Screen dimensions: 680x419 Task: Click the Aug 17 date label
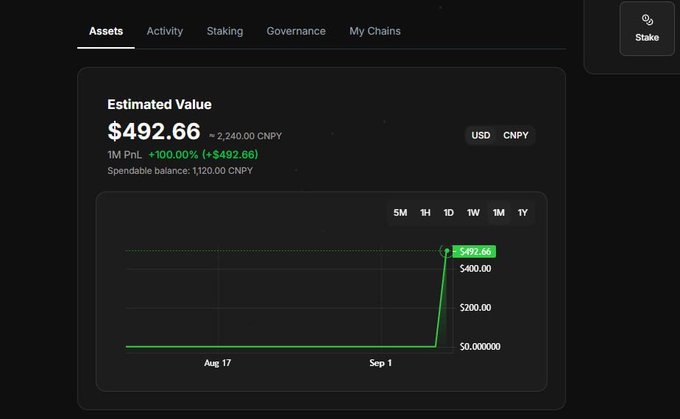[217, 363]
